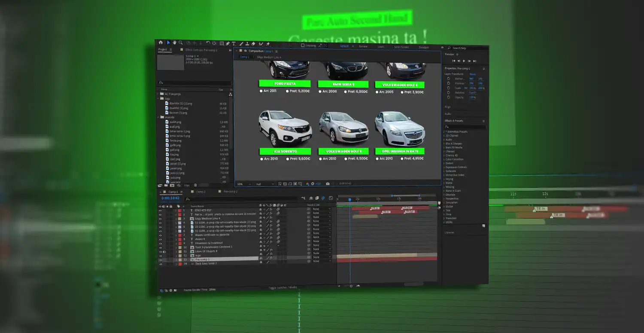
Task: Open the viewer zoom 50% dropdown
Action: 244,184
